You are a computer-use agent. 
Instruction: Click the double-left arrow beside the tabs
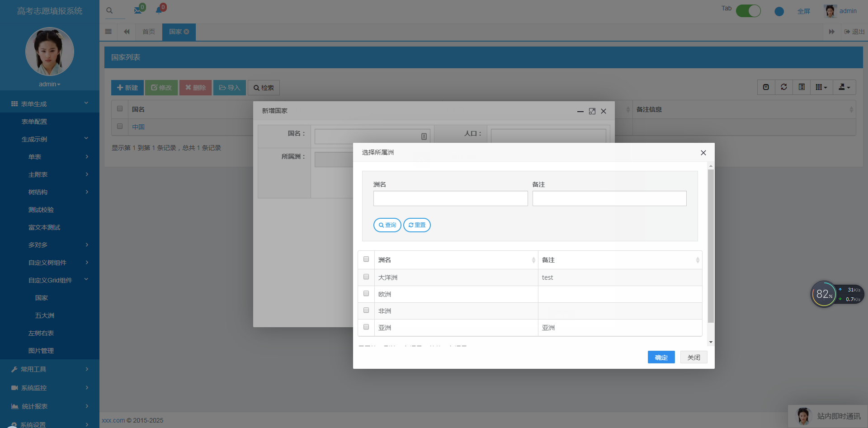(x=126, y=32)
